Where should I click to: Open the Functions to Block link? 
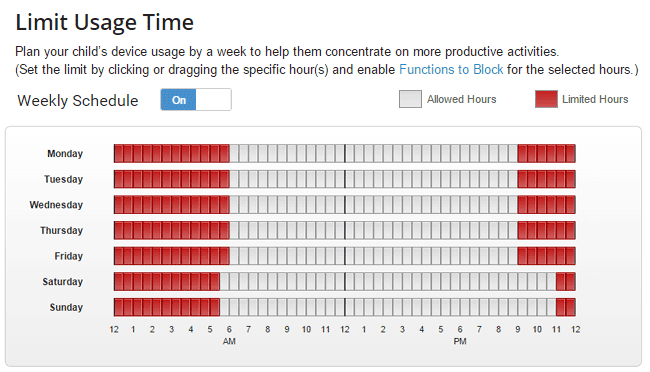pyautogui.click(x=451, y=69)
